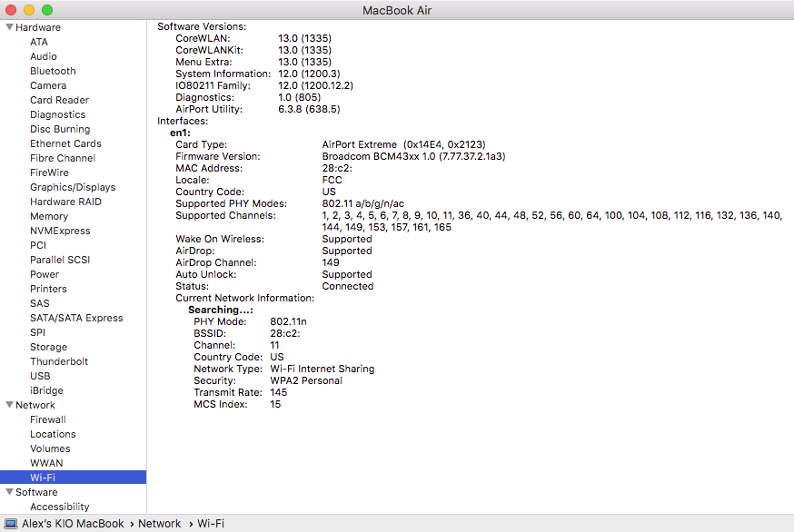Click the en1 interface heading
Image resolution: width=794 pixels, height=532 pixels.
[180, 133]
